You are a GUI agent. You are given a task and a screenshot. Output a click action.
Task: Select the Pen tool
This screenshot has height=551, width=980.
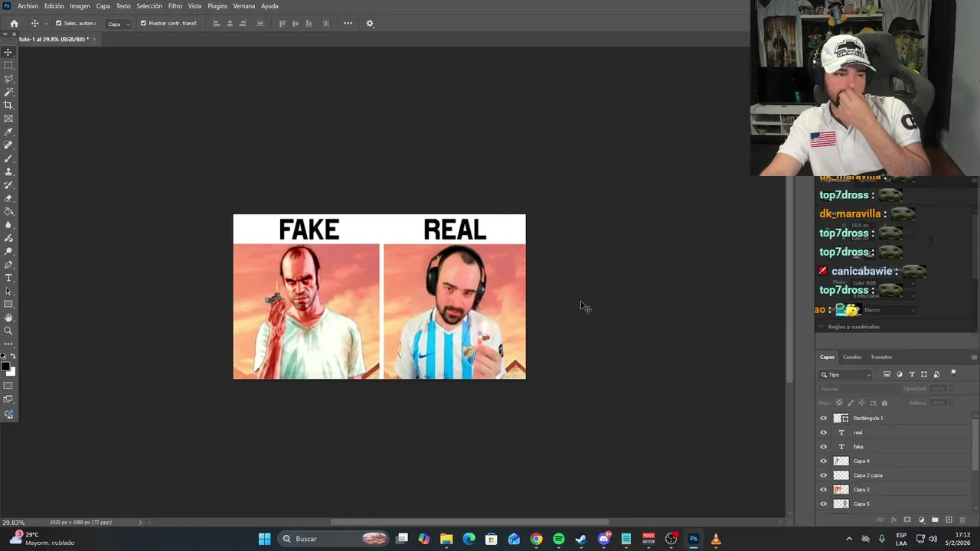(8, 264)
